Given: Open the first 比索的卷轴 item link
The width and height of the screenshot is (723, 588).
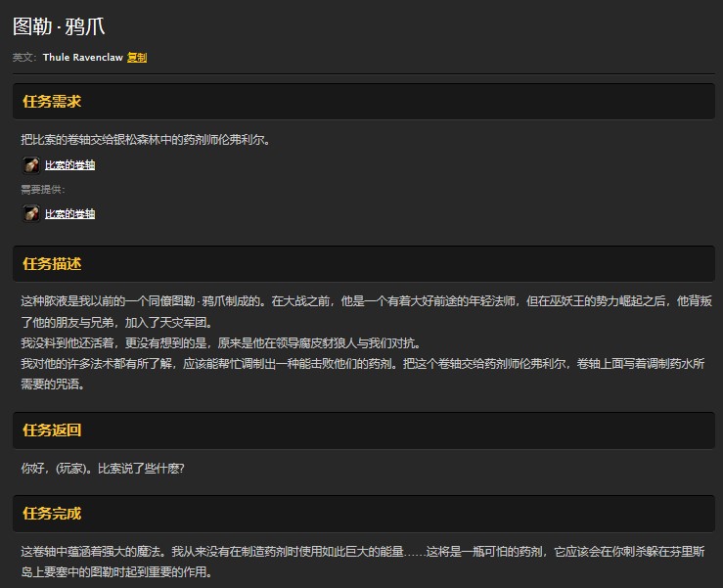Looking at the screenshot, I should click(x=69, y=165).
